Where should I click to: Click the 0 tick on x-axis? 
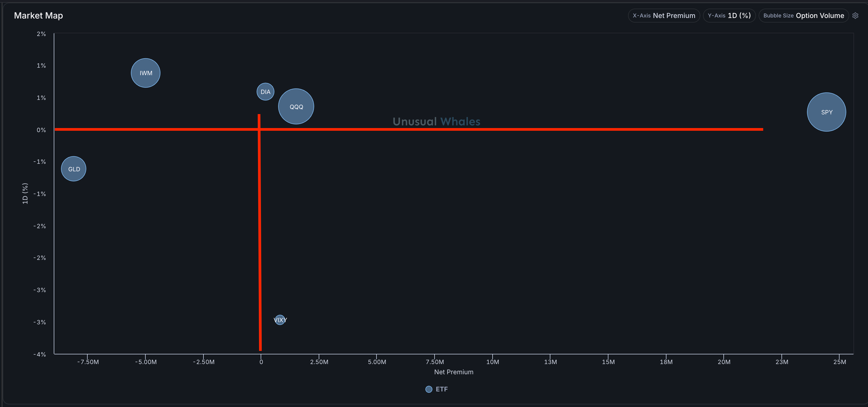pyautogui.click(x=261, y=362)
